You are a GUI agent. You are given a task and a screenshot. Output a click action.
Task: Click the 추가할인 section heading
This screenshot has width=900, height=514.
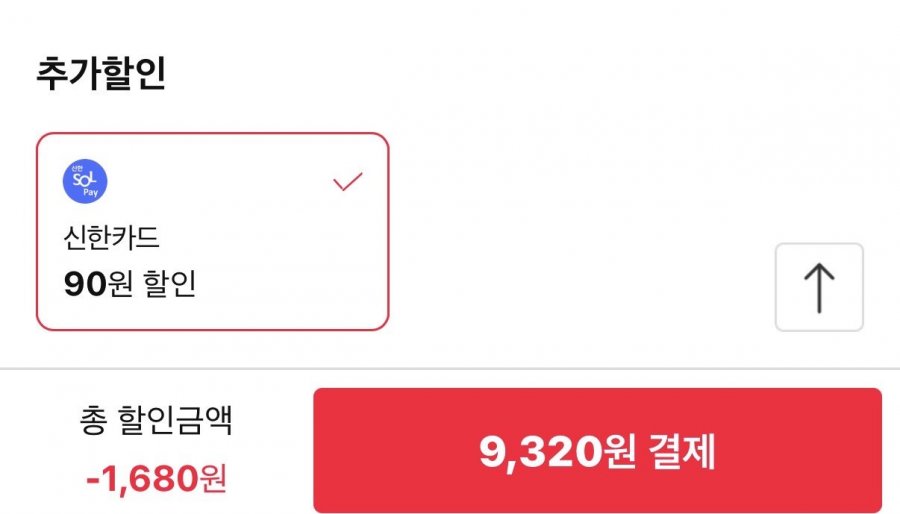click(101, 76)
